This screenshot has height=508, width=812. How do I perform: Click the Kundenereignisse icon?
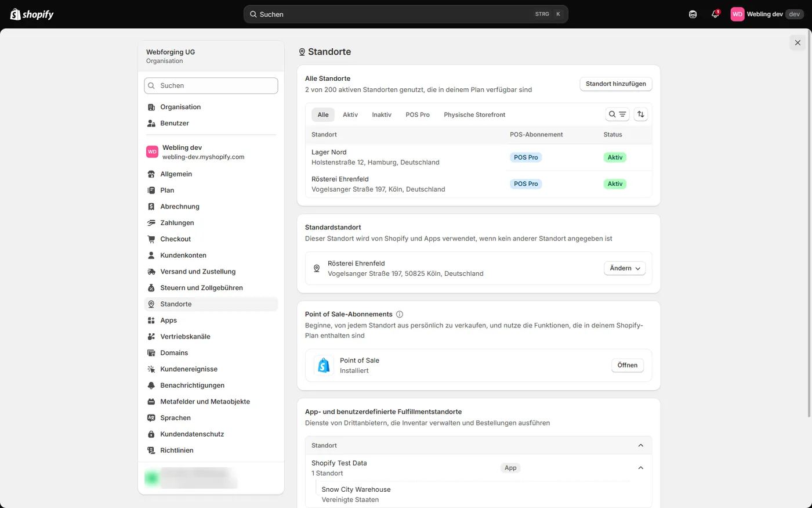151,369
